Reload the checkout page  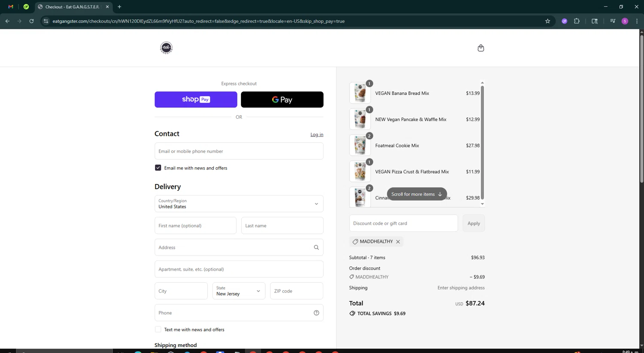pyautogui.click(x=31, y=21)
